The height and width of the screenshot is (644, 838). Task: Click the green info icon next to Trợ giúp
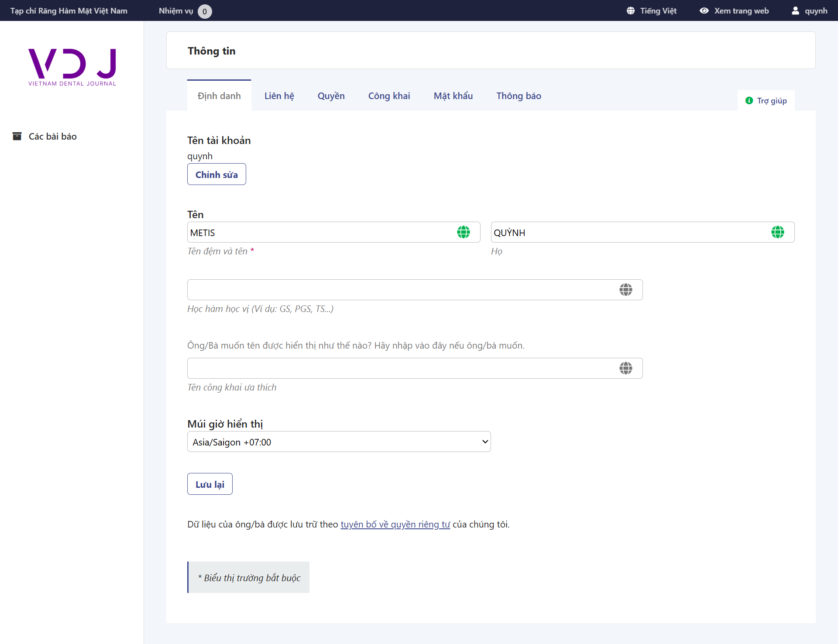(749, 101)
